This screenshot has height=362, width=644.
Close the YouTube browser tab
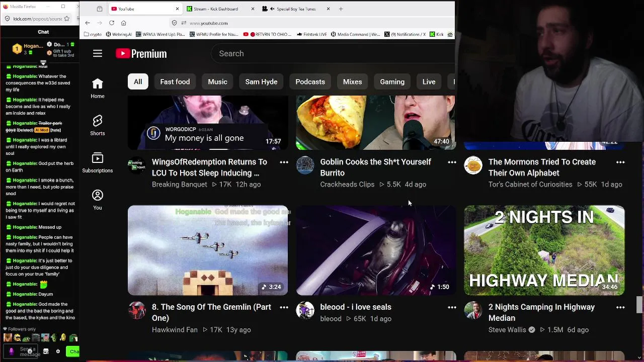tap(177, 9)
